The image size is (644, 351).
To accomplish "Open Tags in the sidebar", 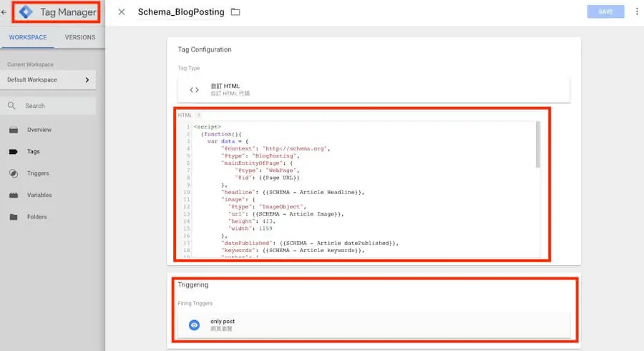I will (x=33, y=152).
